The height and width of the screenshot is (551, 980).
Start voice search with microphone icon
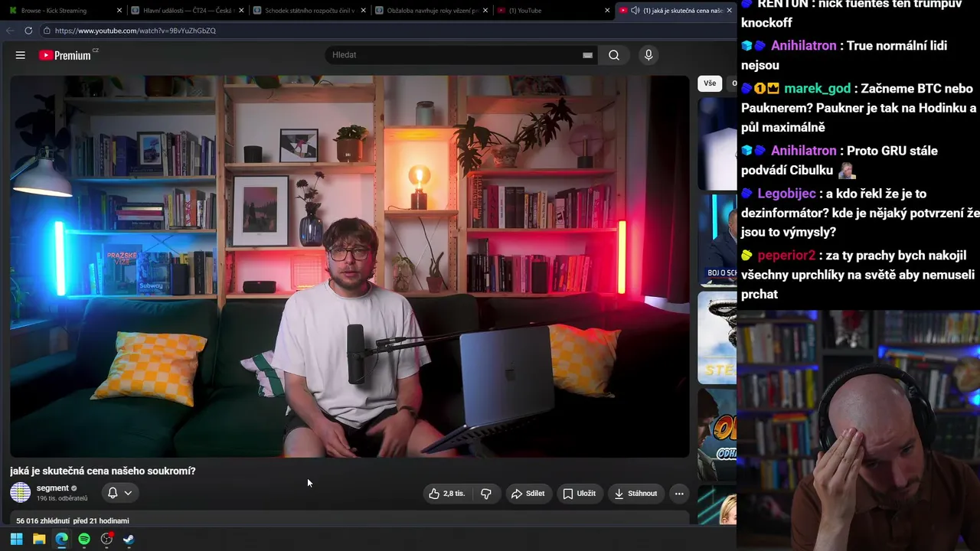point(648,55)
